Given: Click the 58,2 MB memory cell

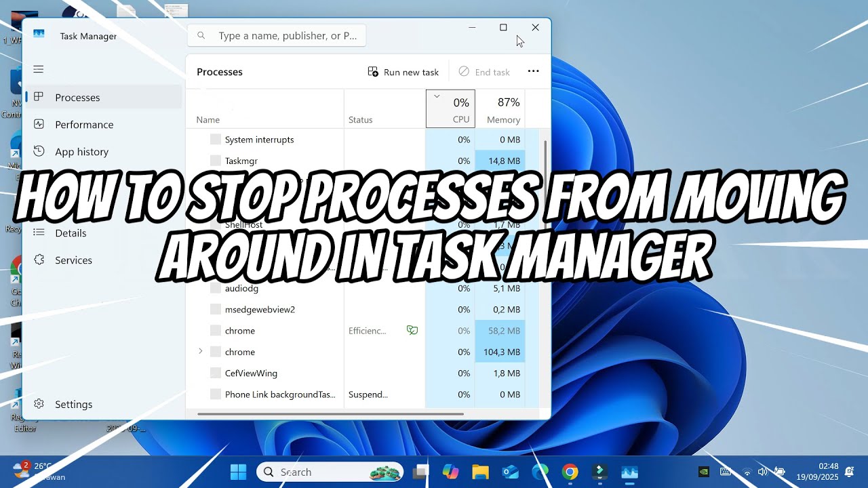Looking at the screenshot, I should point(500,331).
